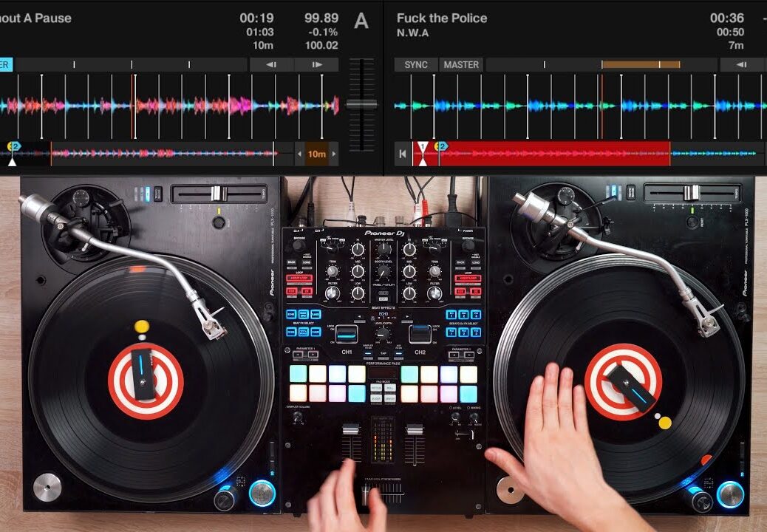Image resolution: width=767 pixels, height=532 pixels.
Task: Click the elapsed time "00:36" on right deck
Action: point(727,18)
